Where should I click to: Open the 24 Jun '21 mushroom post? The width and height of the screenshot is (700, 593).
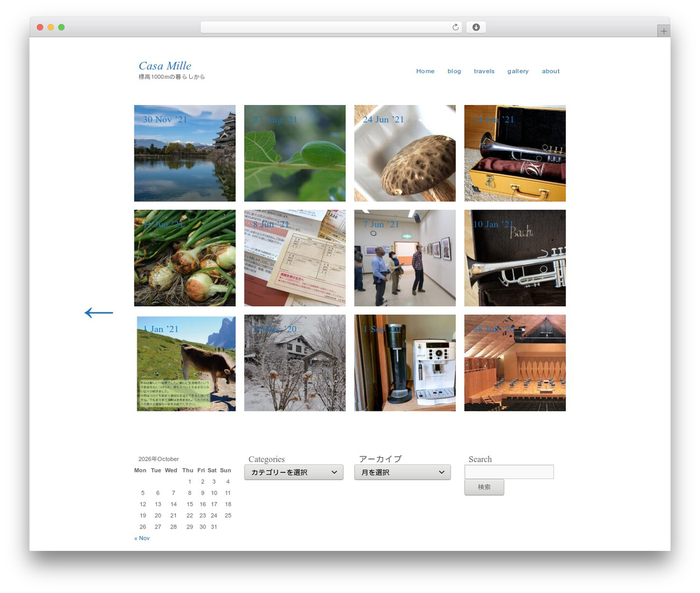(405, 153)
